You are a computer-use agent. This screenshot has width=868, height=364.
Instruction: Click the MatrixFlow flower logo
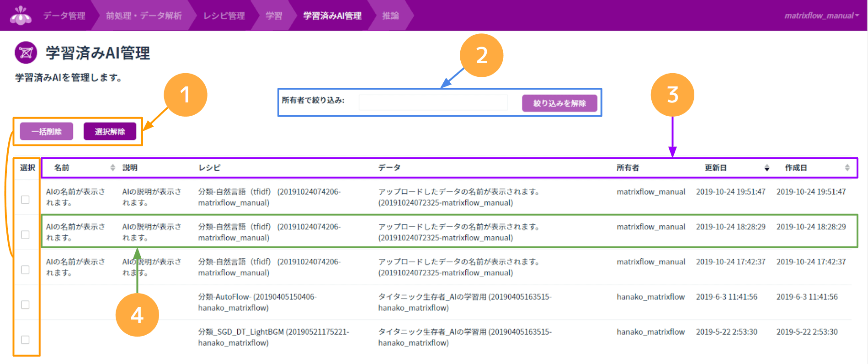(x=21, y=15)
